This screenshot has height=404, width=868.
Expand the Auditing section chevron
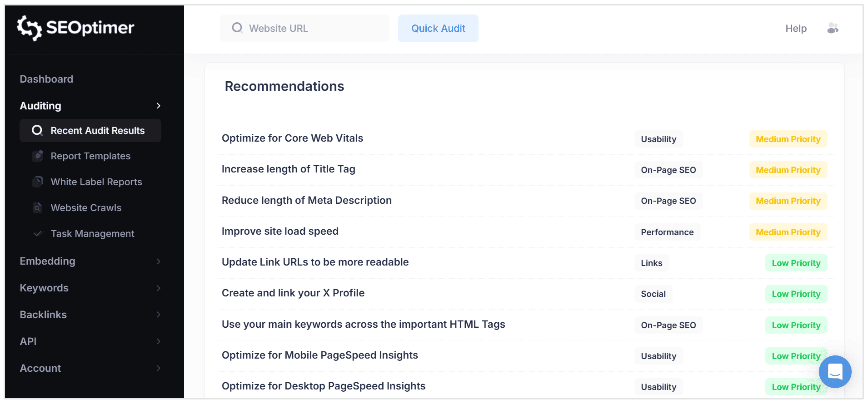click(x=158, y=106)
